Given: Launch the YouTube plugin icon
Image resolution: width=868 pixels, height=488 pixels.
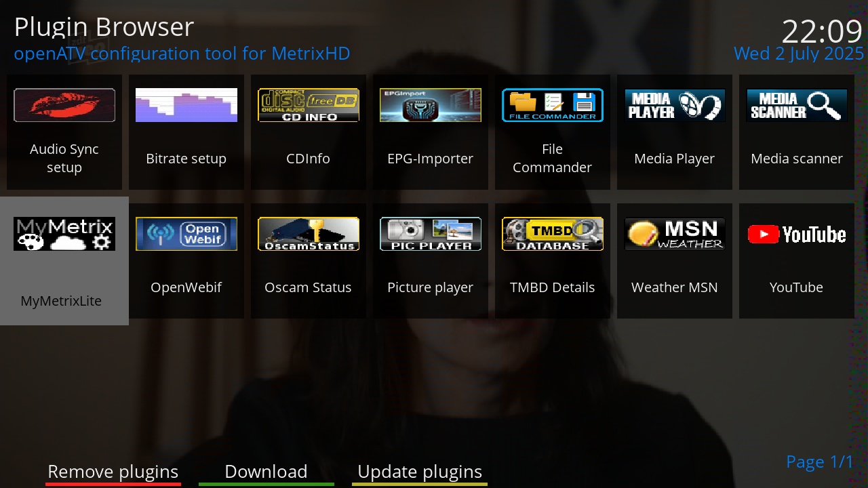Looking at the screenshot, I should click(x=797, y=234).
